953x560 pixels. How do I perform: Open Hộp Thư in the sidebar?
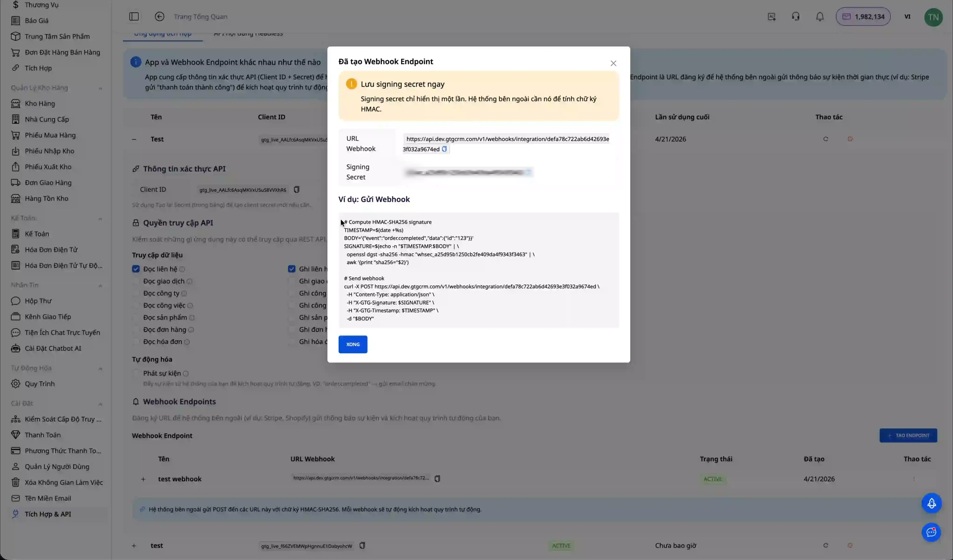tap(38, 301)
